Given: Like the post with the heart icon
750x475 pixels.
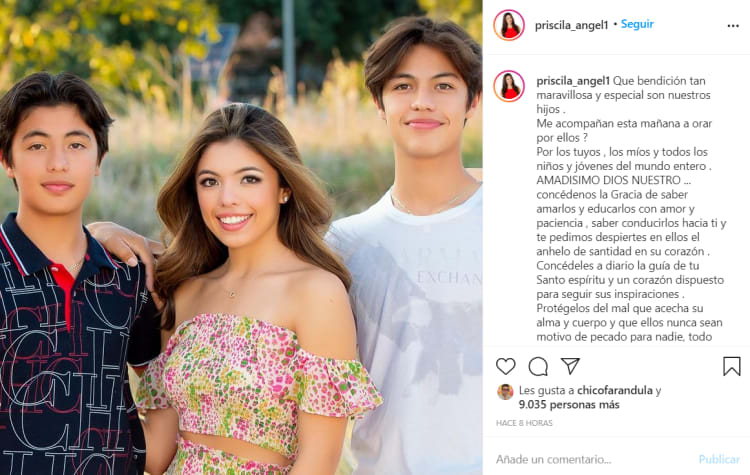Looking at the screenshot, I should point(506,366).
